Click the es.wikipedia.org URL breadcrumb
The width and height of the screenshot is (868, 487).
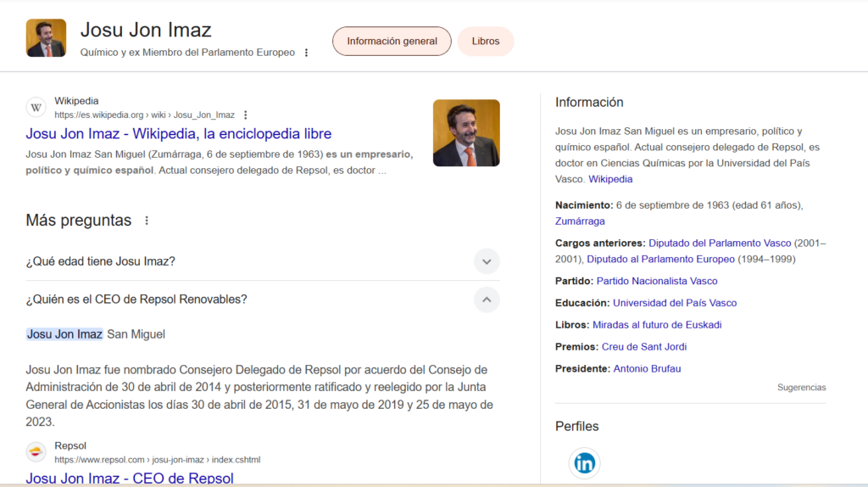pos(144,115)
